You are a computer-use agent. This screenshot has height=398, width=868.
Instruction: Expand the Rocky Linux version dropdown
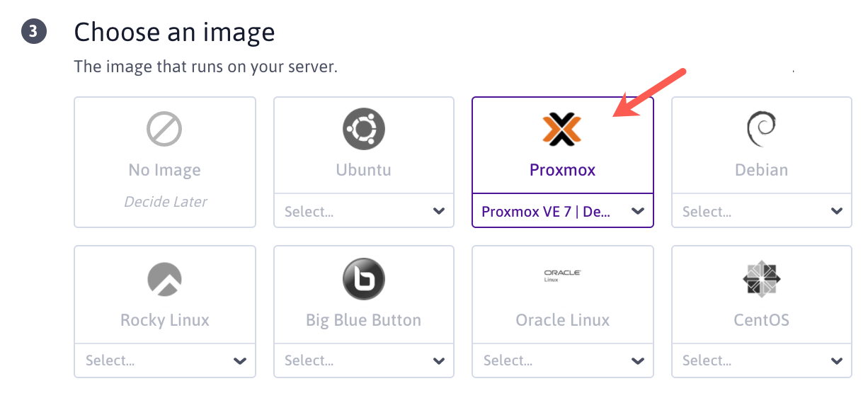click(x=164, y=360)
